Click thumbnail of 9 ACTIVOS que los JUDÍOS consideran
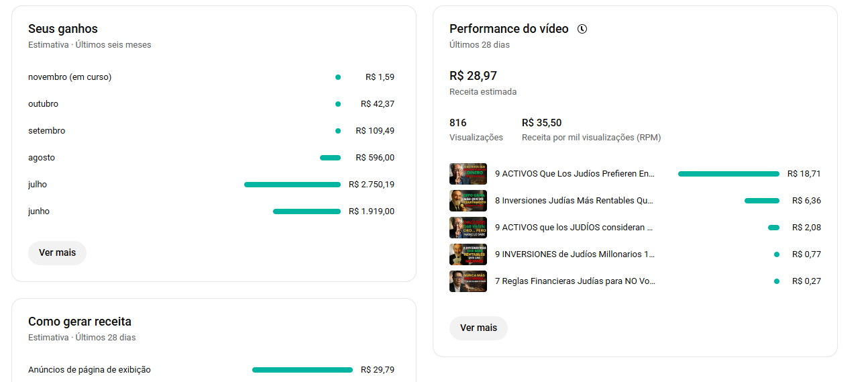The image size is (868, 382). point(468,228)
